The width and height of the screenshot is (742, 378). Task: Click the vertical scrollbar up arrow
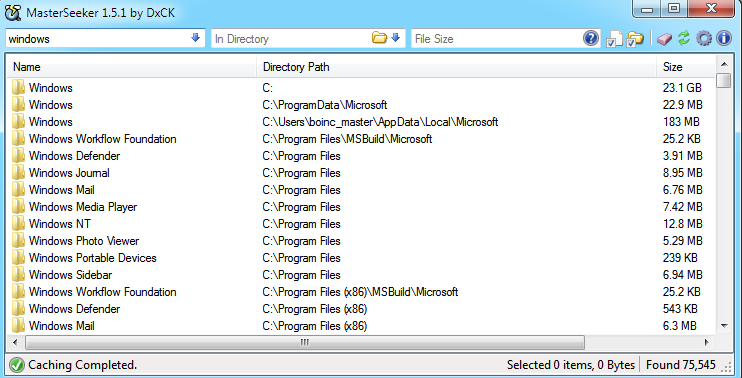(x=724, y=63)
